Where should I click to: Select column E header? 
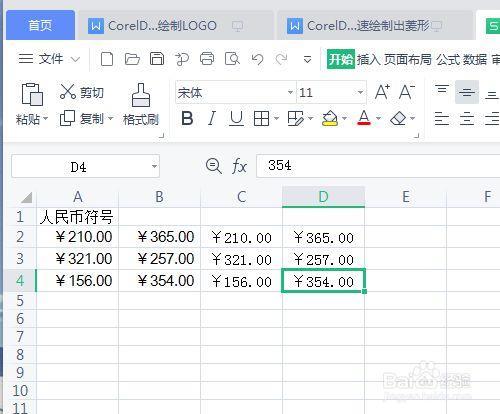[406, 197]
